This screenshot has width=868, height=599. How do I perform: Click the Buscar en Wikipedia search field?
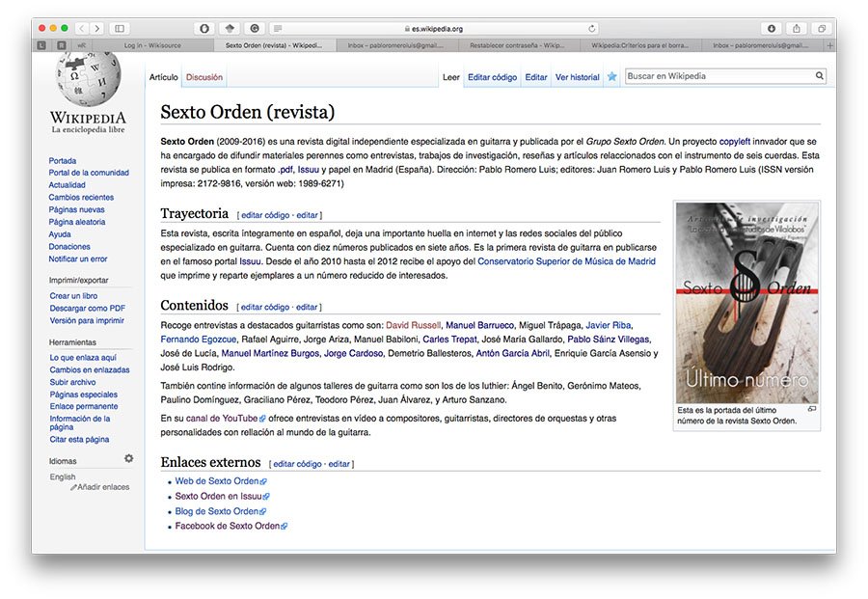(x=719, y=76)
